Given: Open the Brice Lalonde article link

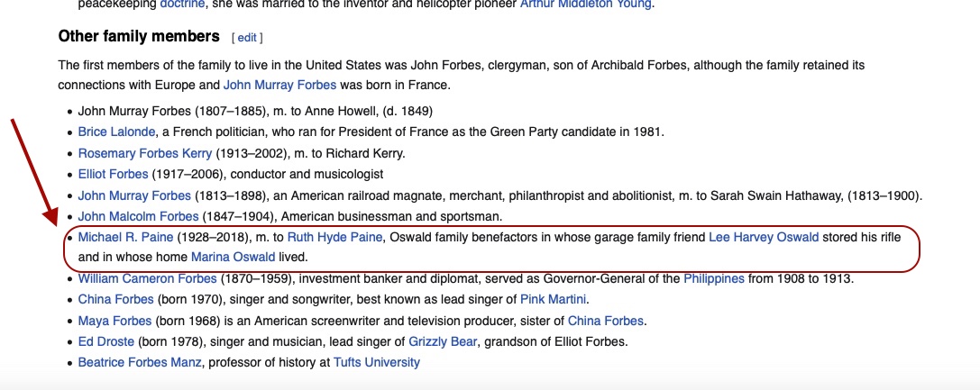Looking at the screenshot, I should [116, 132].
